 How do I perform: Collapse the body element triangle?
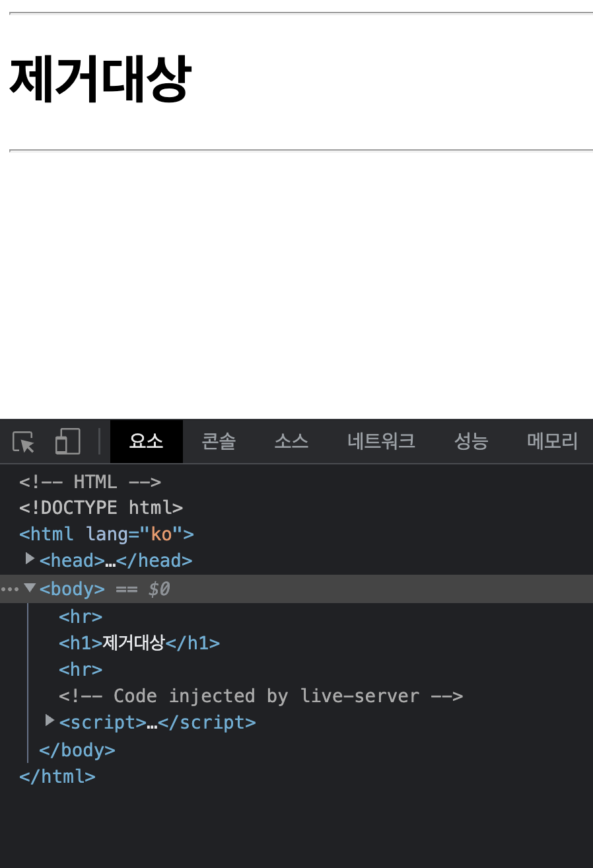coord(30,587)
